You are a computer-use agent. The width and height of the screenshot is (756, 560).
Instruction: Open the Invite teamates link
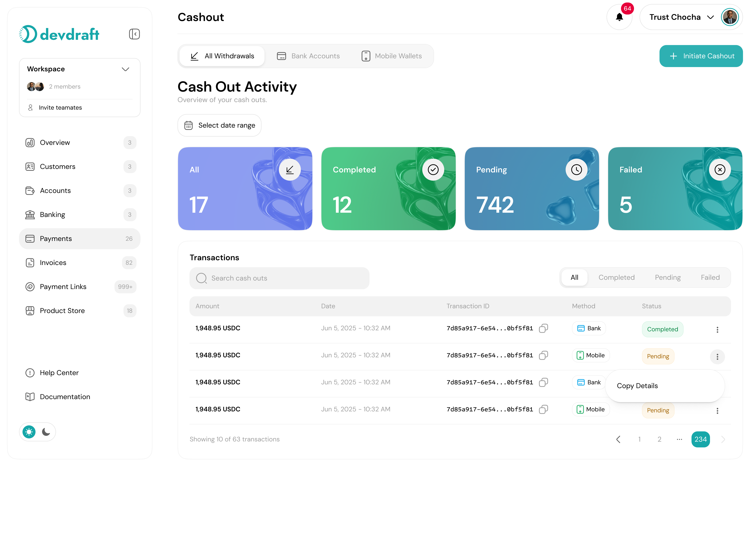[x=60, y=107]
